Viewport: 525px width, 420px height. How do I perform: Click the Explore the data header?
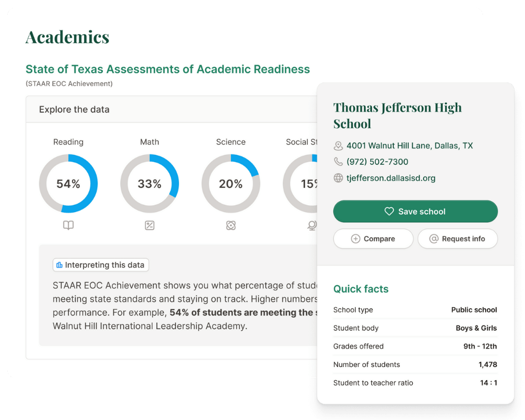point(74,110)
